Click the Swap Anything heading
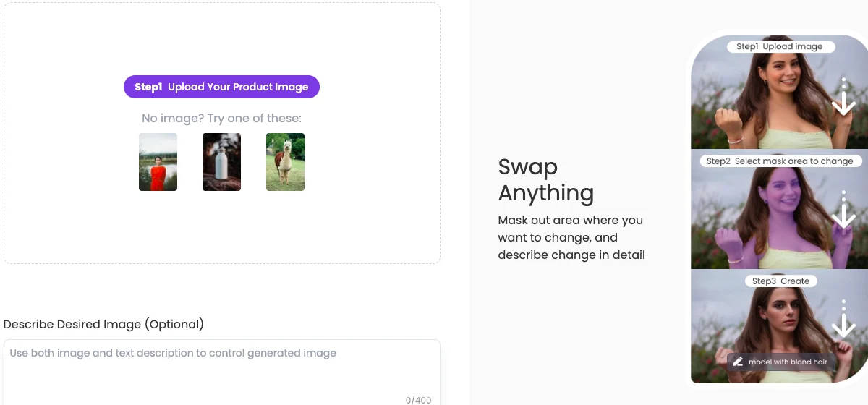The image size is (868, 405). click(545, 180)
